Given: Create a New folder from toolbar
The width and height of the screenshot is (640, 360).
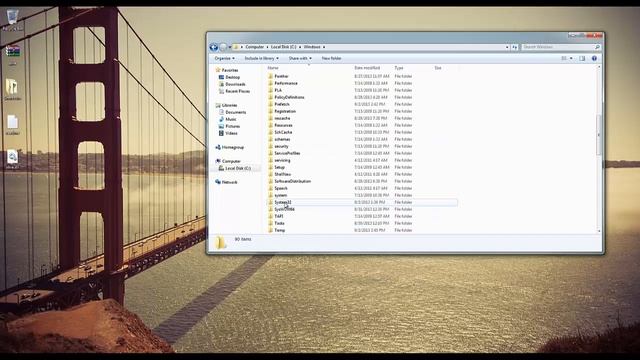Looking at the screenshot, I should 331,58.
